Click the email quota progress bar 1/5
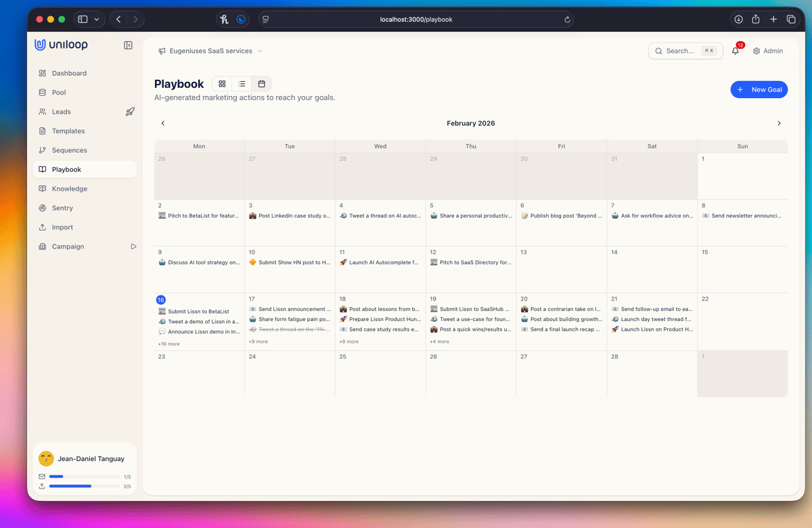 coord(84,477)
